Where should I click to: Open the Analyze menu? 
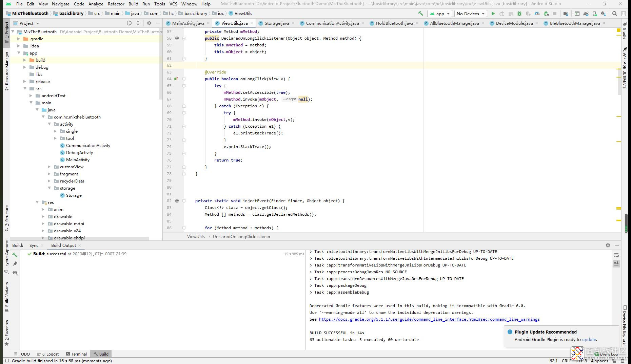point(96,4)
